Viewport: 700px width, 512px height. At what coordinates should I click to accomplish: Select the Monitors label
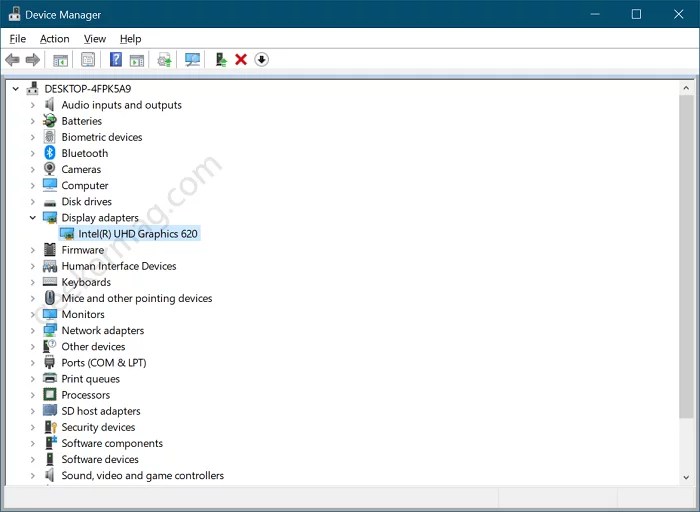[x=83, y=314]
